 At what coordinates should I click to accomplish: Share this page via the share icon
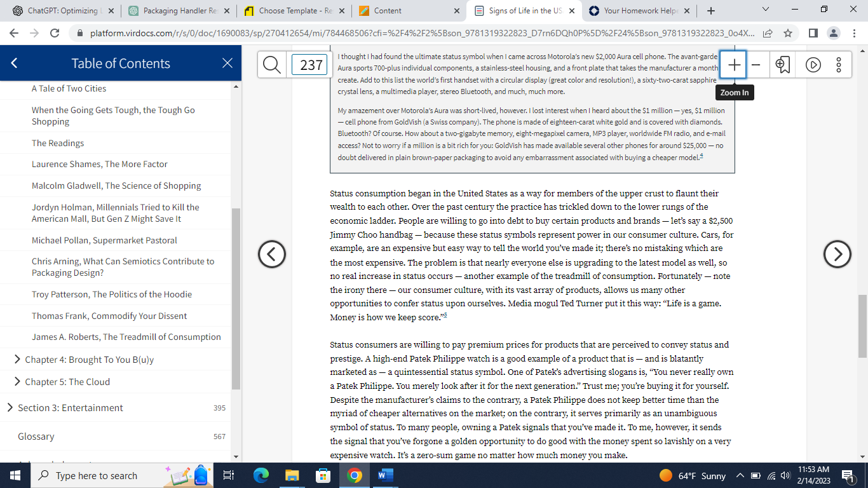pos(768,33)
